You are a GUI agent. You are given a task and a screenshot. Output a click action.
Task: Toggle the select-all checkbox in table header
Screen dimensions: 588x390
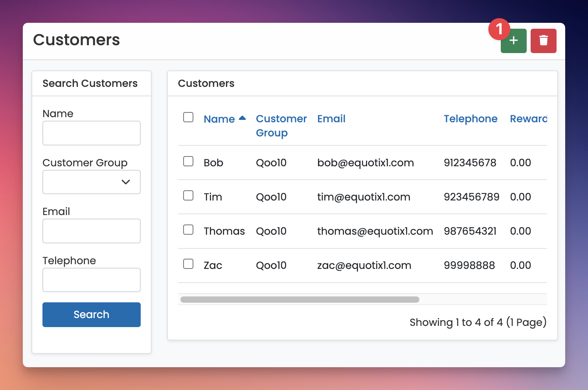[188, 117]
